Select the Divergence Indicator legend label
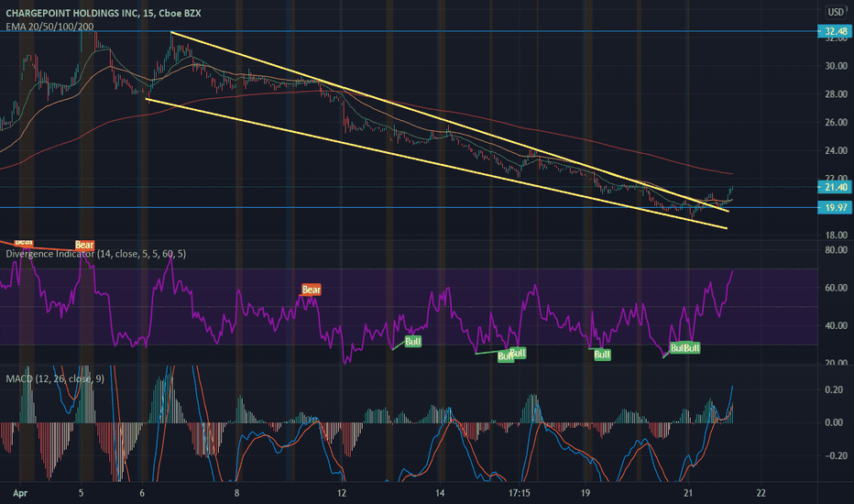 click(x=96, y=253)
